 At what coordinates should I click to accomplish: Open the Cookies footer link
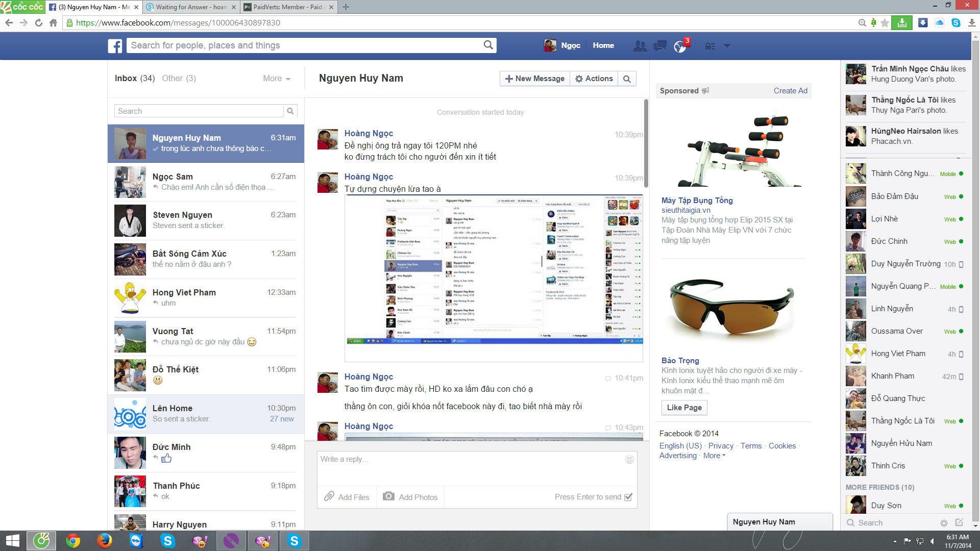point(782,446)
